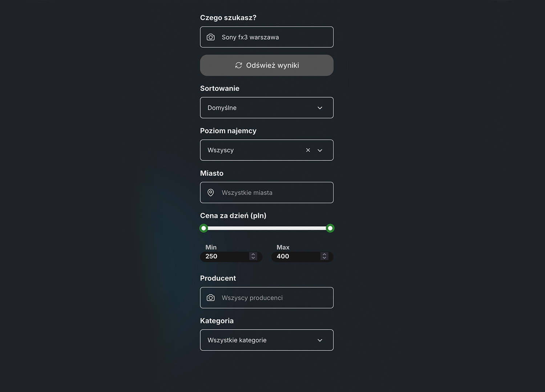Grab the maximum price slider handle

(330, 228)
